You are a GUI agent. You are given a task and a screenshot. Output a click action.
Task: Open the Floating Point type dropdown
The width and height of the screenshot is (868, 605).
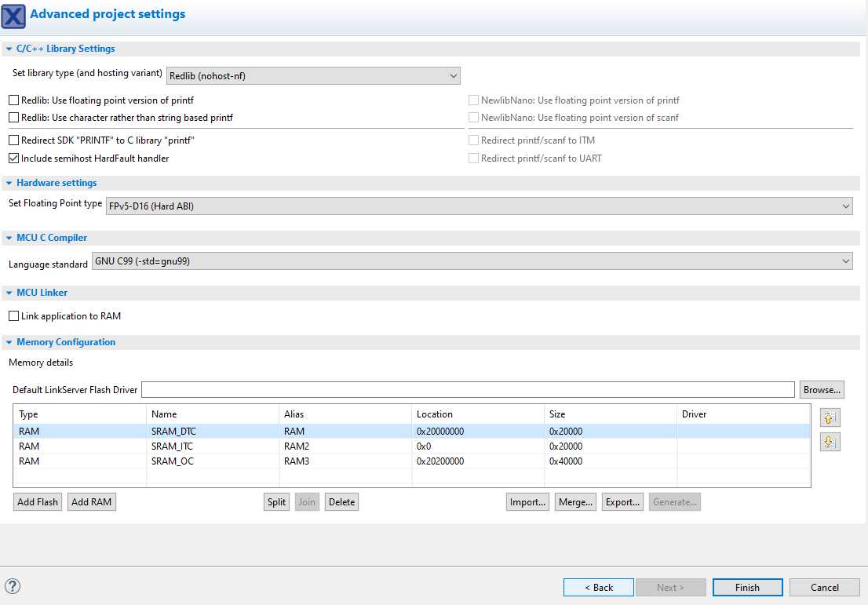[478, 206]
